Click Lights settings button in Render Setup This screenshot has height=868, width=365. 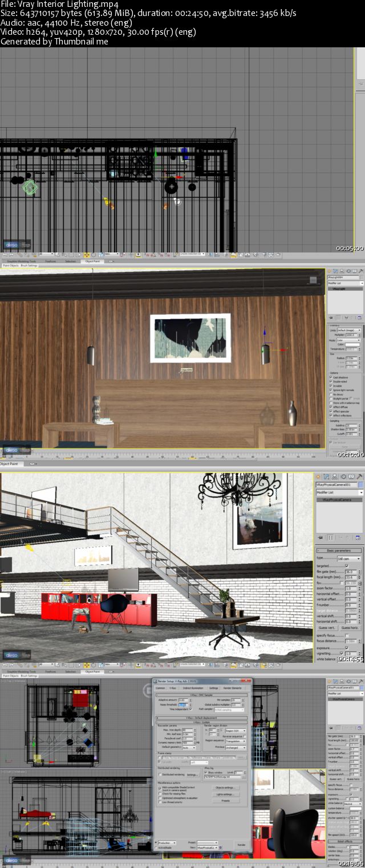pos(226,794)
